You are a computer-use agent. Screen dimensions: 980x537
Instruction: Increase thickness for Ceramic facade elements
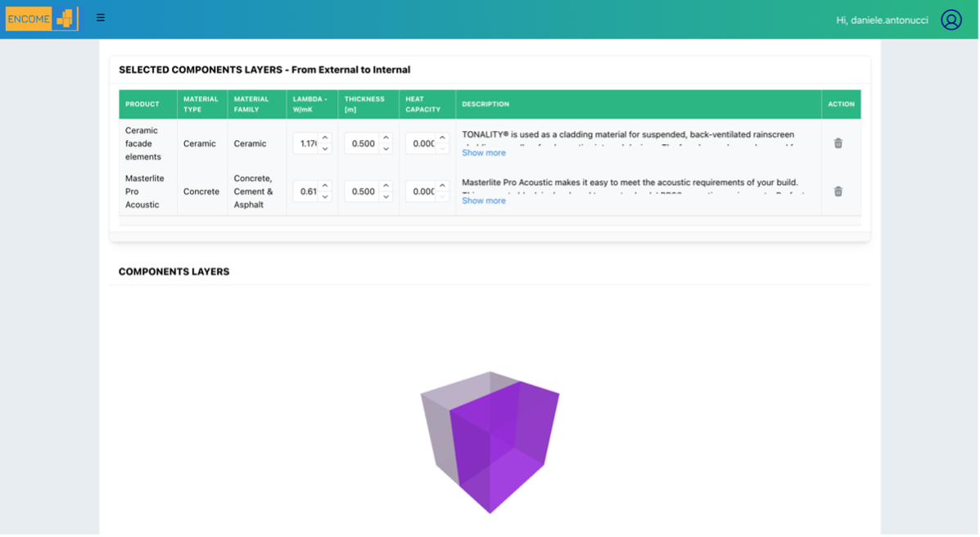(x=386, y=138)
